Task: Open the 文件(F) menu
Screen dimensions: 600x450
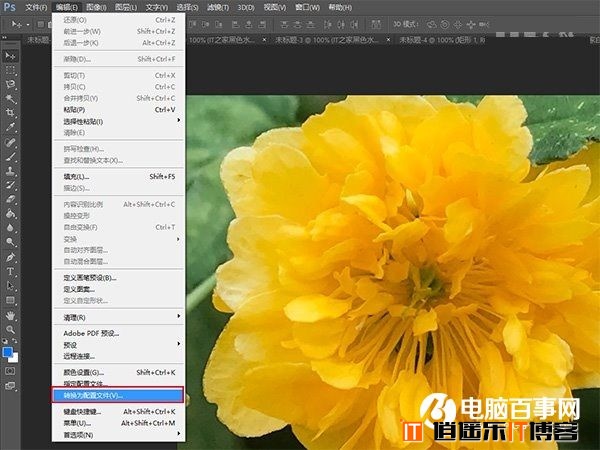Action: [36, 7]
